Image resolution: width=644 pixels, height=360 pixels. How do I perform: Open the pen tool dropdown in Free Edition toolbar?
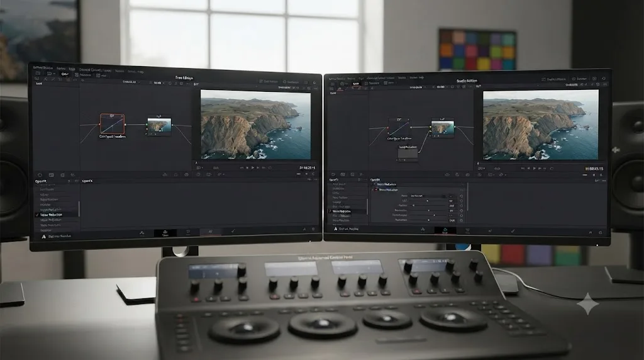221,174
